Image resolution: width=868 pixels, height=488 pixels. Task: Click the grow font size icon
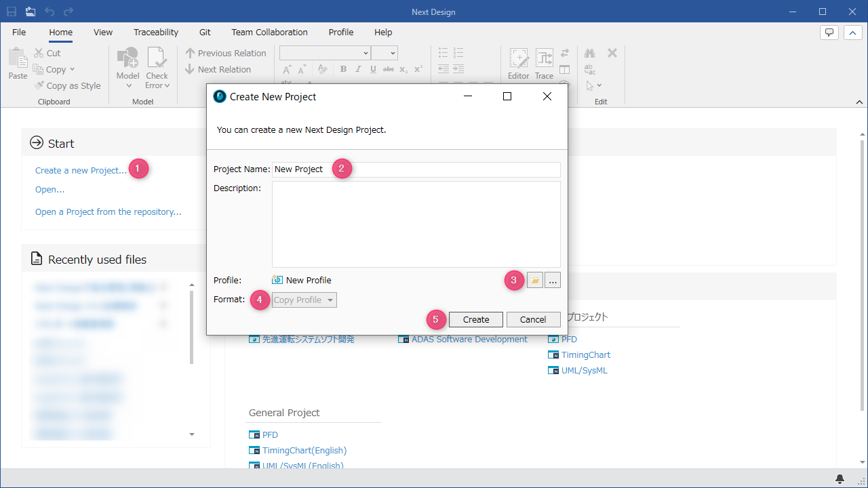288,69
